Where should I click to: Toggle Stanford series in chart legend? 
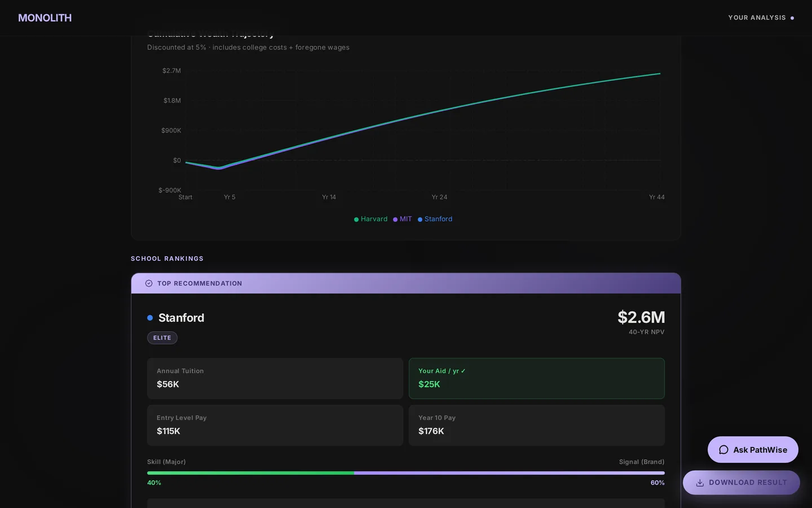tap(435, 219)
